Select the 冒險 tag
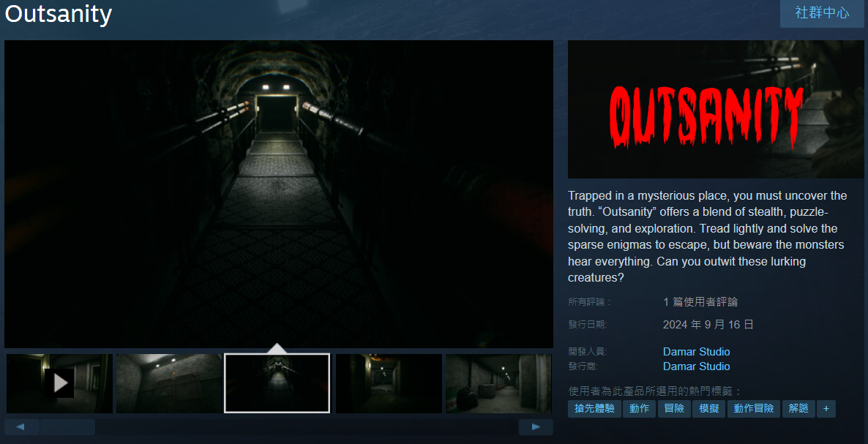Viewport: 868px width, 444px height. (673, 409)
